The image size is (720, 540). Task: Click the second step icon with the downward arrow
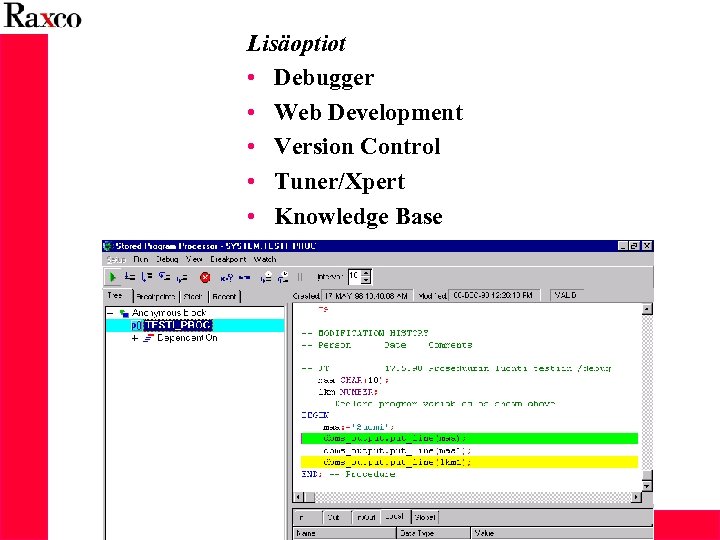point(147,276)
